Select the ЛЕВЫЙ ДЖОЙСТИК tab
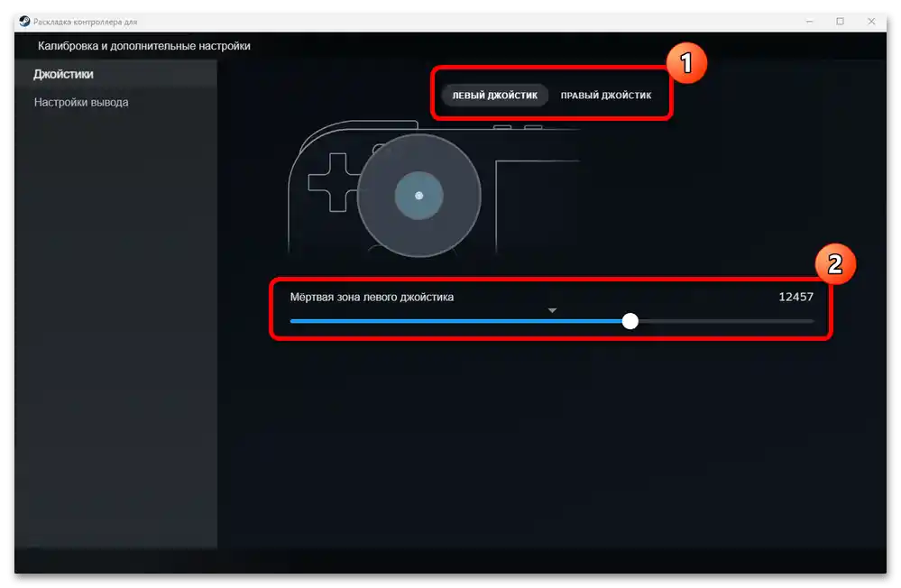 click(494, 94)
